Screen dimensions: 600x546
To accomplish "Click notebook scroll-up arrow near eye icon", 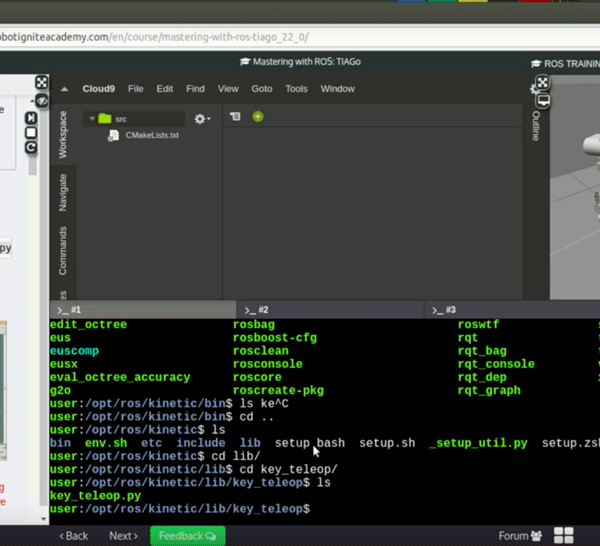I will [x=32, y=101].
